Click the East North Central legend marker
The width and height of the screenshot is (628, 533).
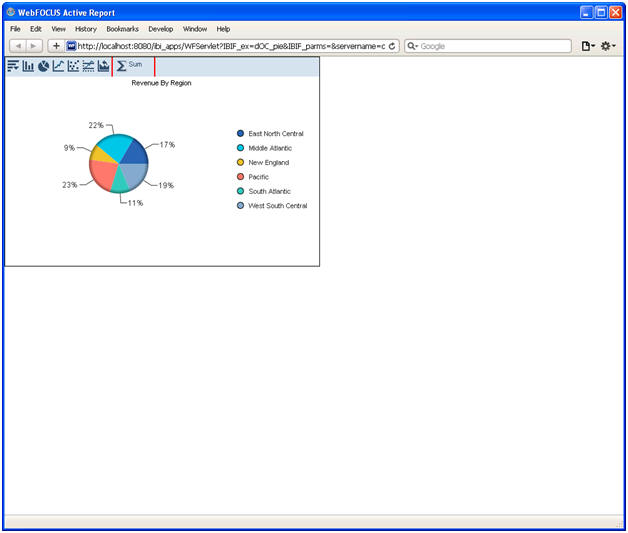click(240, 133)
